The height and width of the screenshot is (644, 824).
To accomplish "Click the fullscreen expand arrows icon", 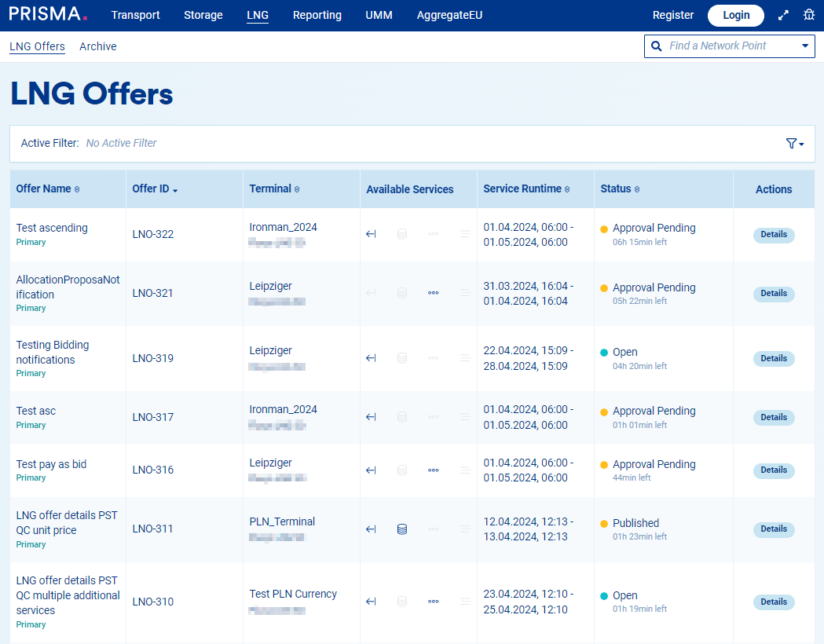I will click(783, 15).
